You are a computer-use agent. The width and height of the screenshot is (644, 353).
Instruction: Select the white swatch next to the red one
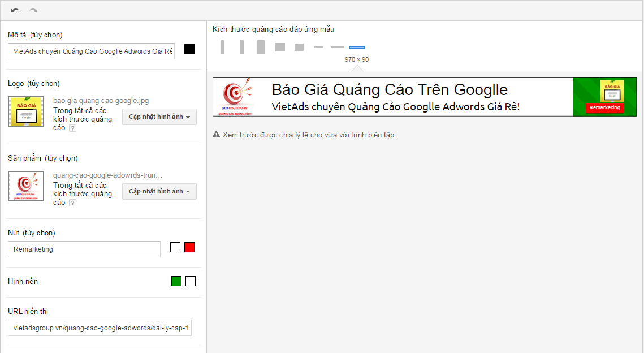click(x=175, y=247)
